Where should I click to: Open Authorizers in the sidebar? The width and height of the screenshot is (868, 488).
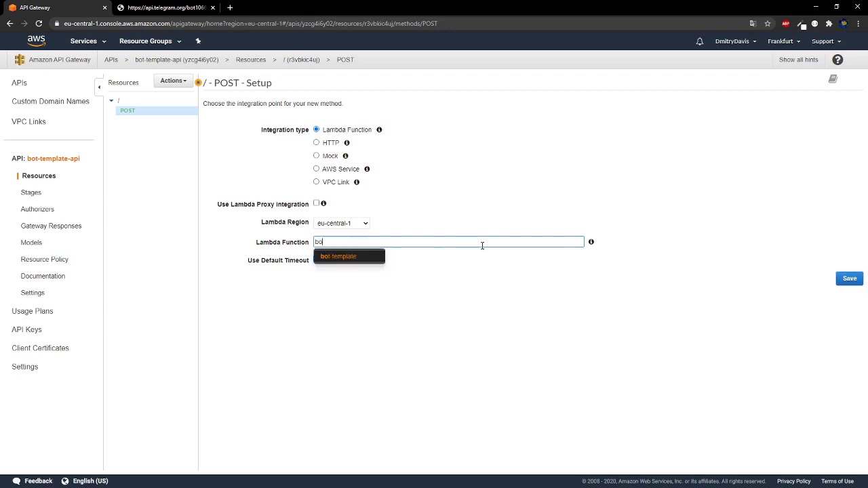point(37,209)
